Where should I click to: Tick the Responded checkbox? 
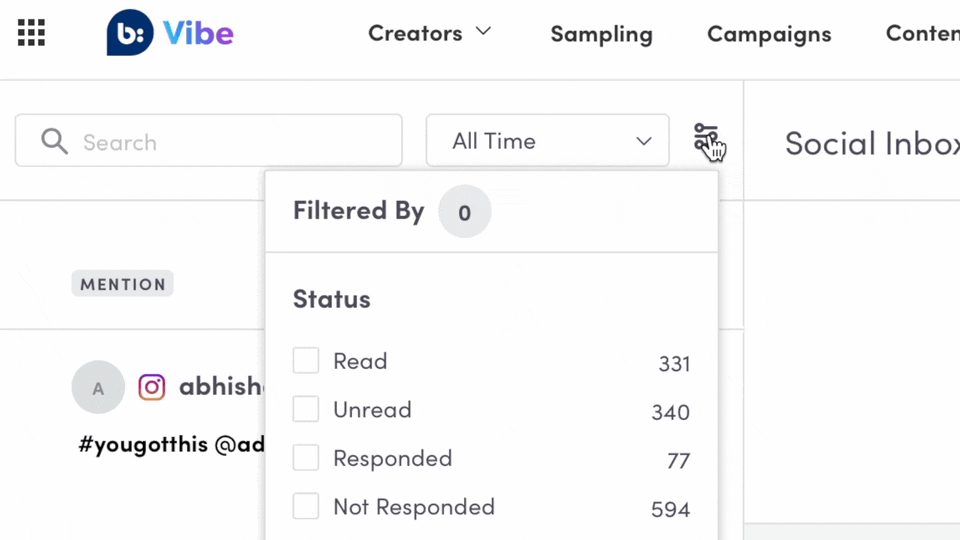point(306,458)
